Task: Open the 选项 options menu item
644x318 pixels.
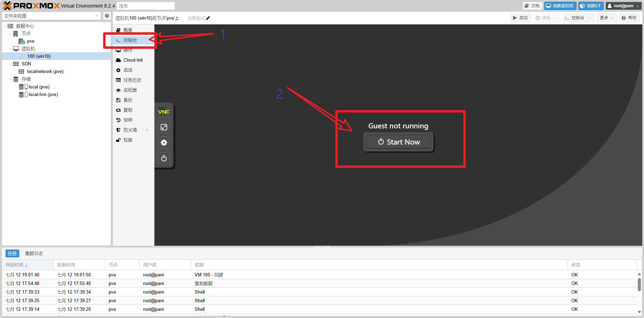Action: coord(133,70)
